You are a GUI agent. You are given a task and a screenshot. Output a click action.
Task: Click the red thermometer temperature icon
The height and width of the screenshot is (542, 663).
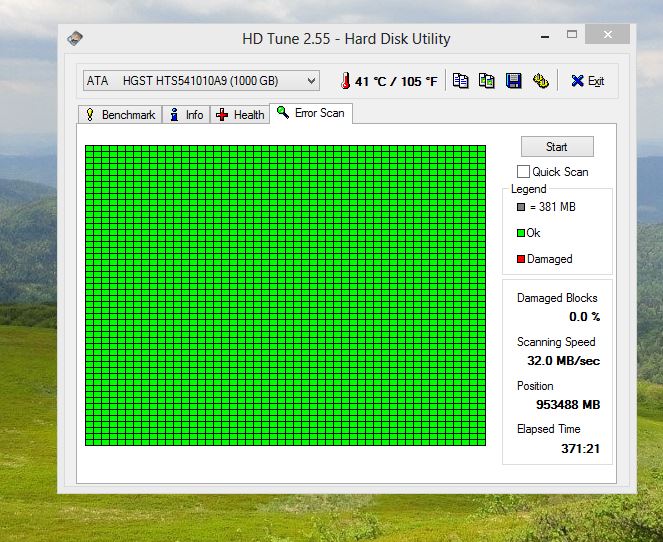click(x=345, y=80)
